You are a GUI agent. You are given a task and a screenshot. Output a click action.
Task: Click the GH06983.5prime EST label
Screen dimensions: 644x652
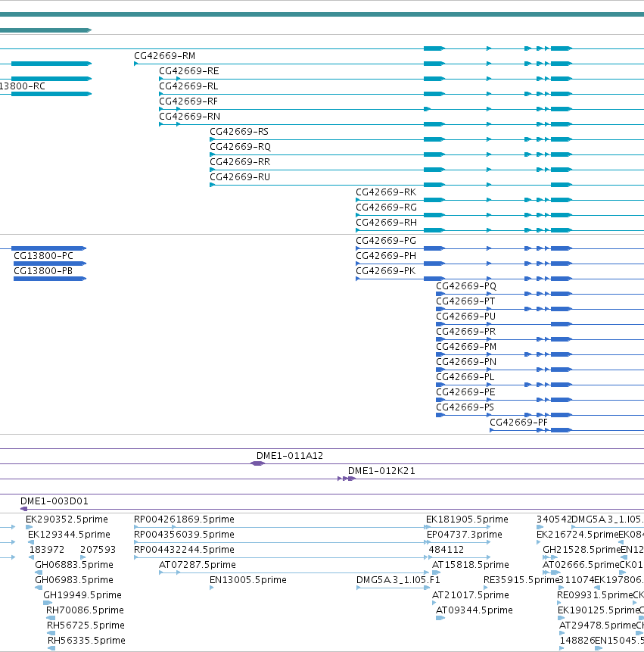point(74,580)
